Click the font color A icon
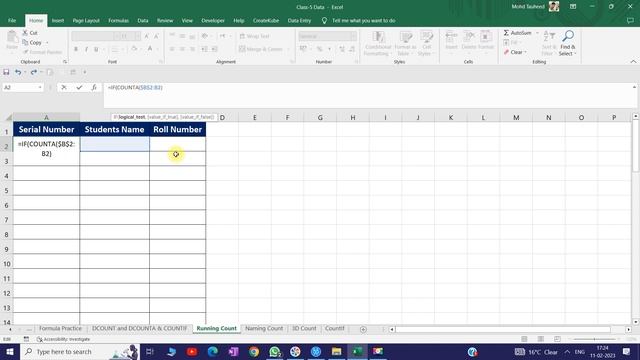The height and width of the screenshot is (360, 640). [150, 49]
